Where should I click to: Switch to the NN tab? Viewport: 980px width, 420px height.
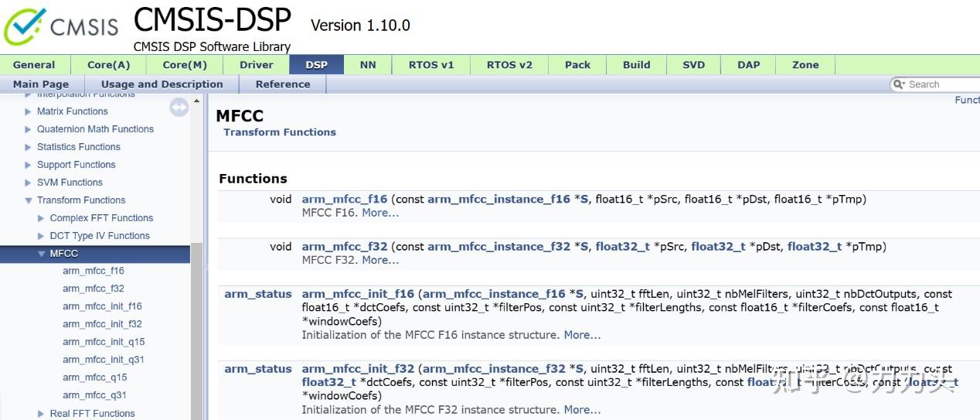point(368,65)
